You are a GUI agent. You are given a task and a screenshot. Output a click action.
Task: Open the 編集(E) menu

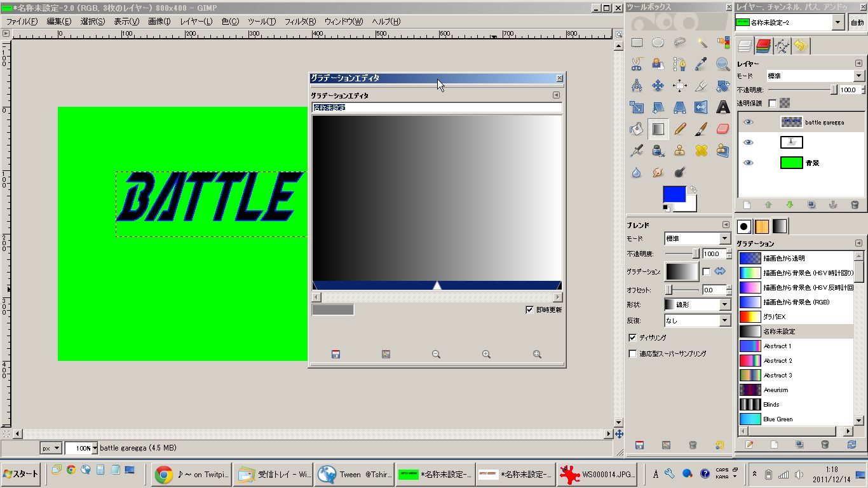click(58, 21)
